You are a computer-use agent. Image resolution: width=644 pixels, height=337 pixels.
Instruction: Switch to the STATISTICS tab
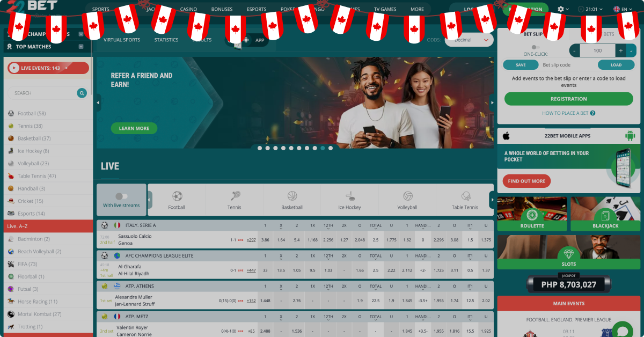click(166, 39)
